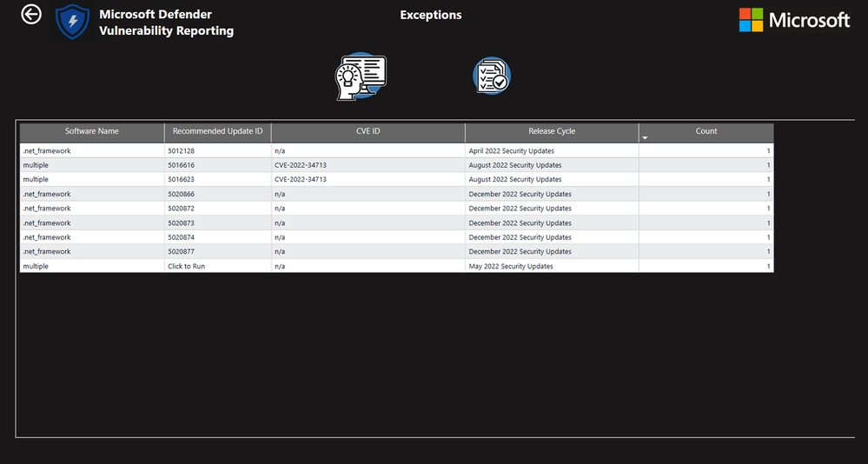Click the sort arrow beside Count
868x464 pixels.
coord(645,138)
